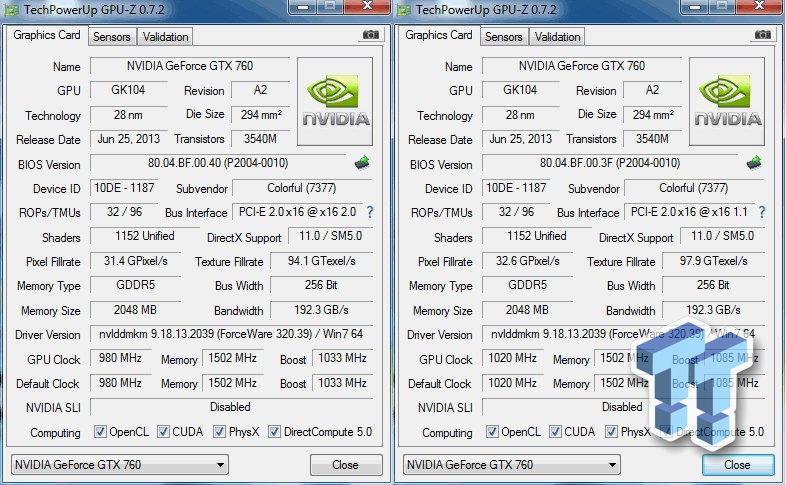The height and width of the screenshot is (485, 786).
Task: Switch to Validation tab in right window
Action: pos(557,37)
